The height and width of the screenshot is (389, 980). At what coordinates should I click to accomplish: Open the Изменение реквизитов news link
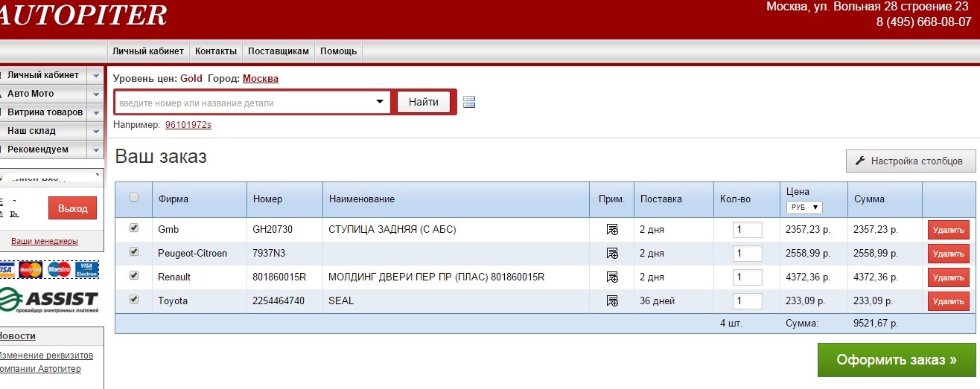46,356
